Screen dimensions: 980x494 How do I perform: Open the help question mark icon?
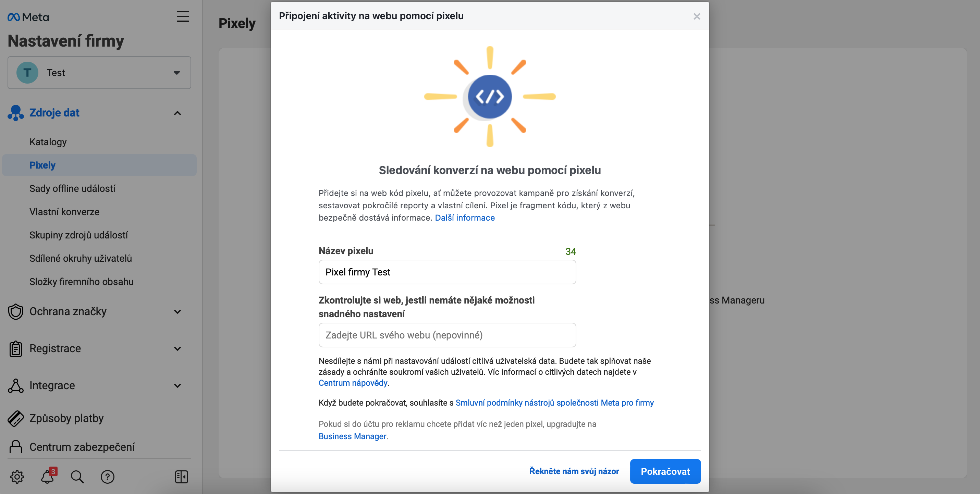click(x=107, y=477)
